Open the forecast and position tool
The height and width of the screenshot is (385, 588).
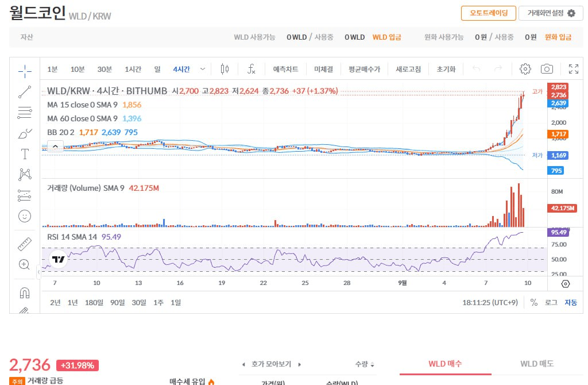click(25, 195)
